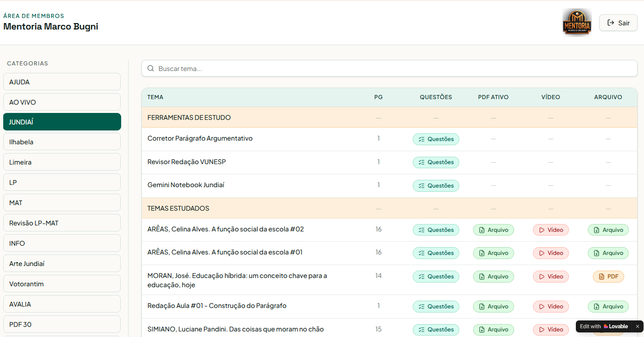The width and height of the screenshot is (644, 337).
Task: Open PDF Ativo Arquivo for MORAN row
Action: pyautogui.click(x=493, y=277)
